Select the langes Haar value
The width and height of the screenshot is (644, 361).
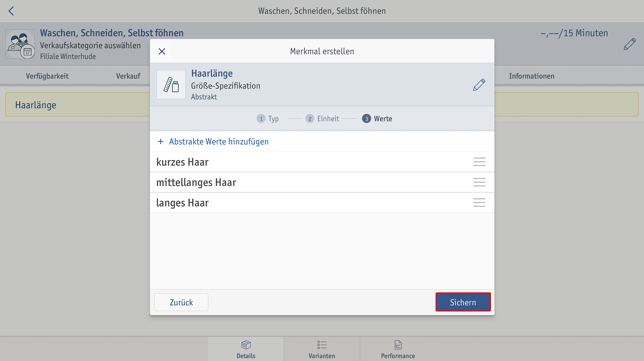[x=322, y=203]
